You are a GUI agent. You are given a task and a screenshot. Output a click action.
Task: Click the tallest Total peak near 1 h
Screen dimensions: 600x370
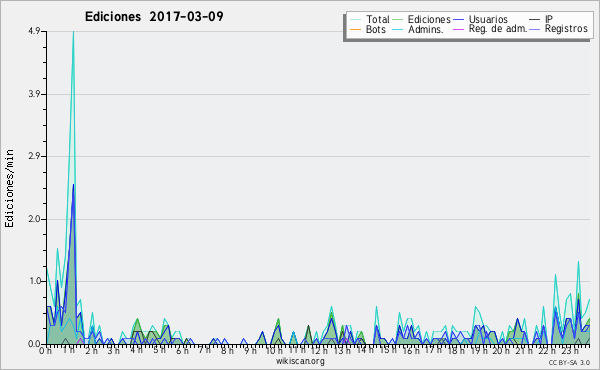tap(73, 32)
